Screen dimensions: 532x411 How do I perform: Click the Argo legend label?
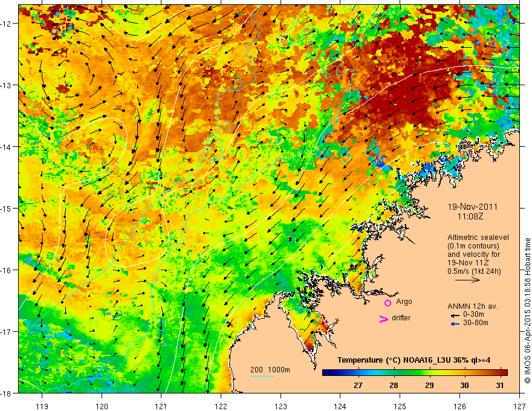pos(404,302)
